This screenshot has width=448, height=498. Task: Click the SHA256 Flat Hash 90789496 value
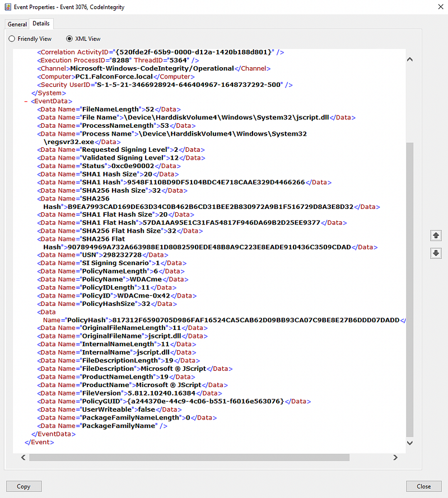209,247
